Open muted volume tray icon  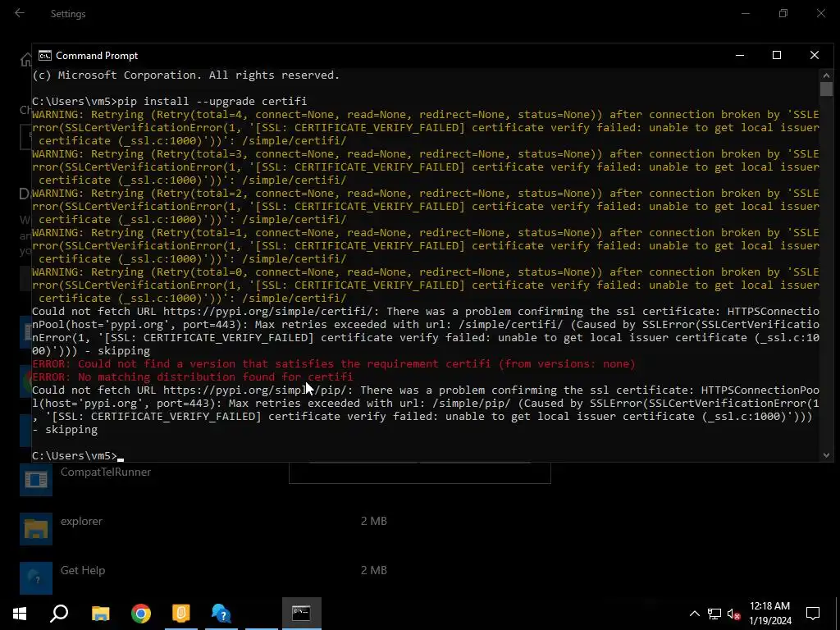(x=734, y=614)
